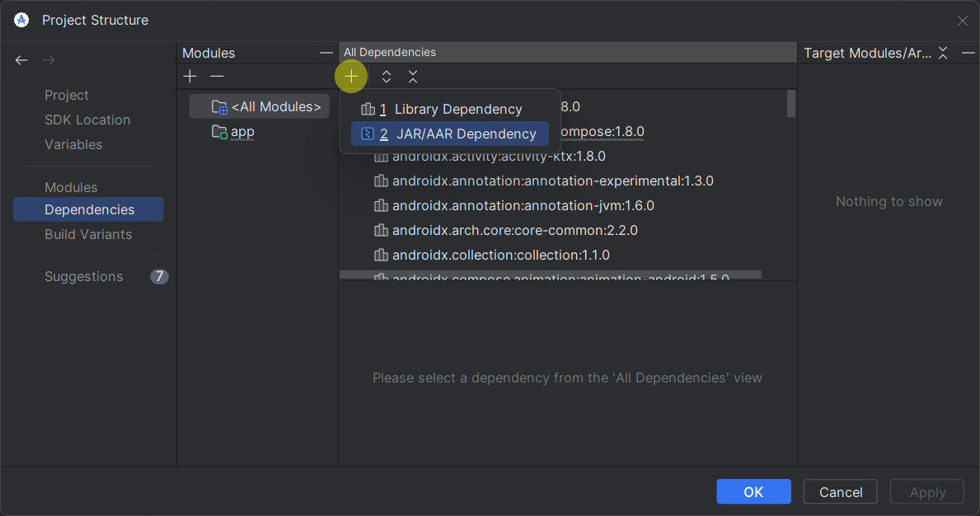Open the Build Variants section

tap(87, 234)
